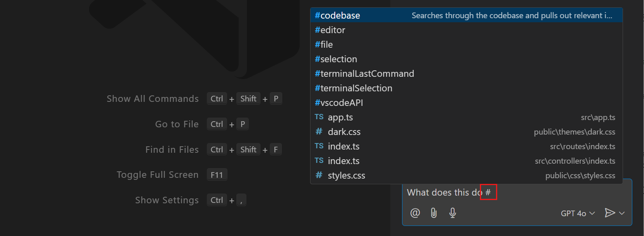Pick #selection from the completion list
644x236 pixels.
click(336, 59)
